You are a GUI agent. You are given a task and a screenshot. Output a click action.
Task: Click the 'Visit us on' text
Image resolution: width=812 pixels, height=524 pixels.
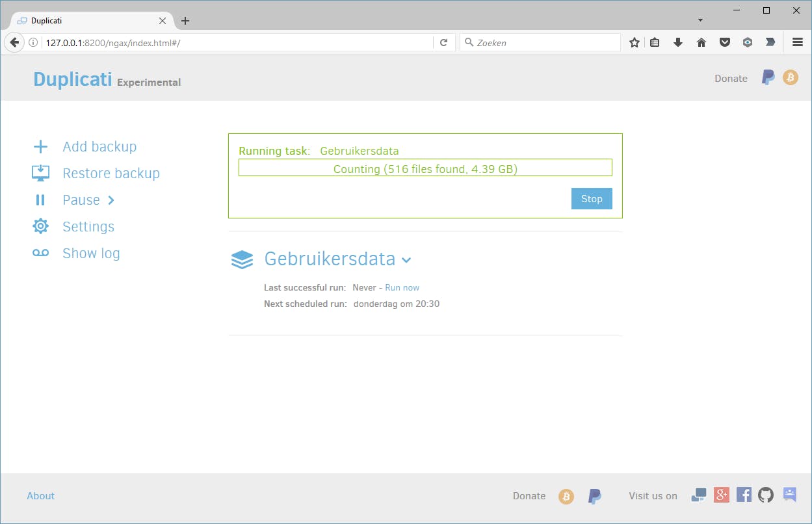tap(653, 496)
